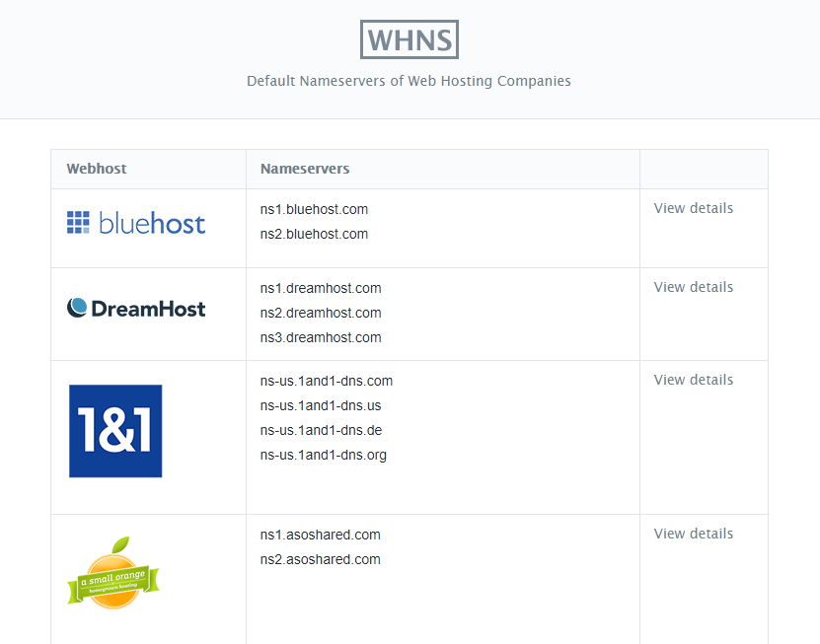Click the Bluehost logo

pos(135,222)
